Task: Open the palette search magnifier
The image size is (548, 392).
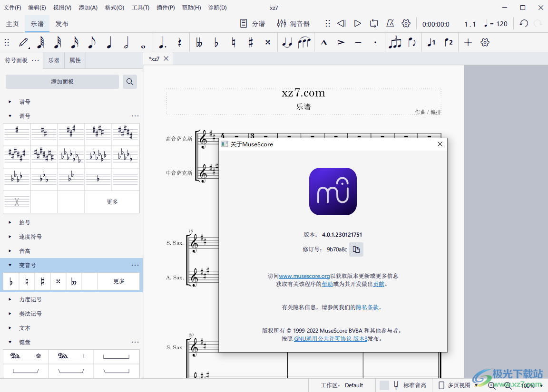Action: 129,81
